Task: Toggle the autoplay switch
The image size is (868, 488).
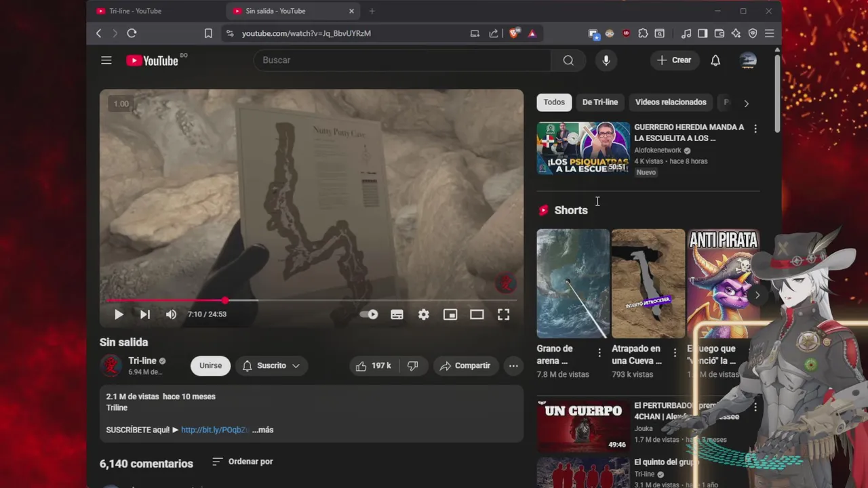Action: [370, 314]
